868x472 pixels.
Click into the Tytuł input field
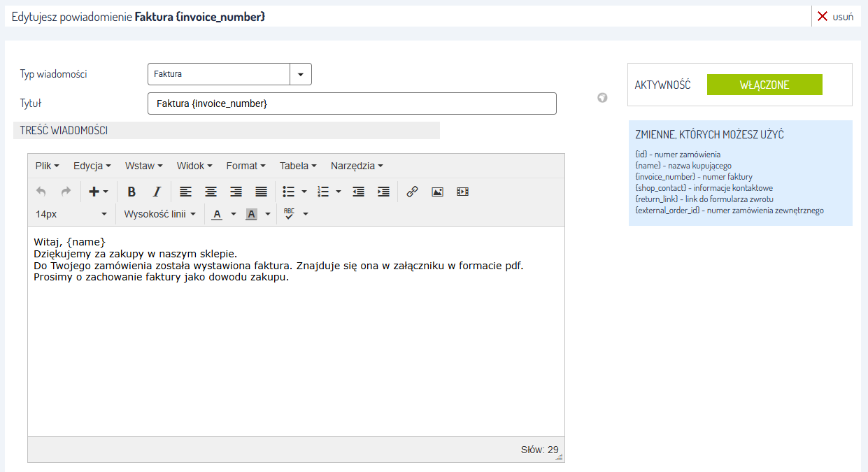pos(352,103)
